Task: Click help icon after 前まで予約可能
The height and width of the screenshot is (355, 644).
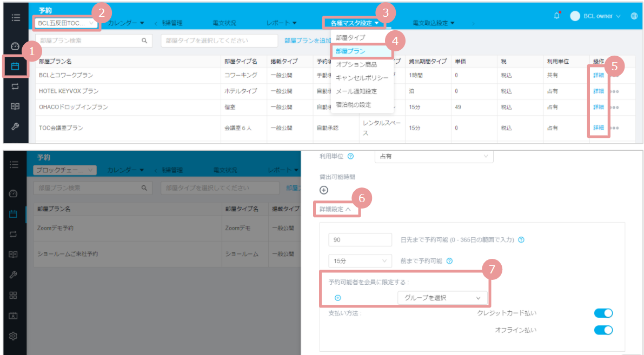Action: (449, 261)
